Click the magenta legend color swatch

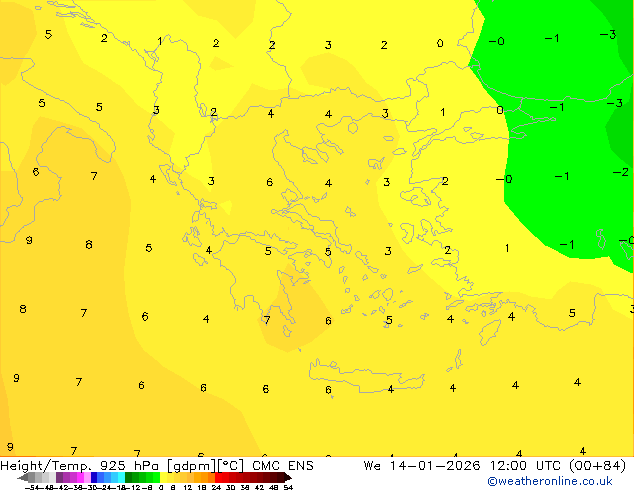point(80,478)
